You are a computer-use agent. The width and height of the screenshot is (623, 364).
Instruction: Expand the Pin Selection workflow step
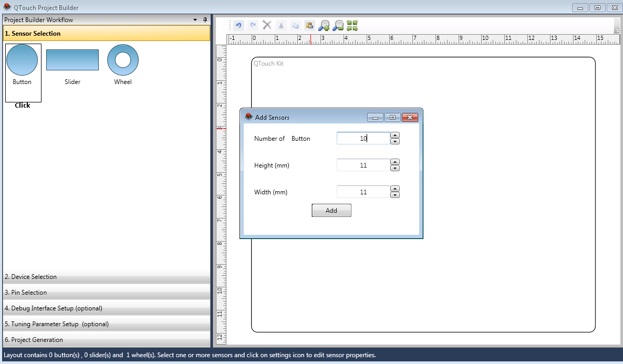106,293
